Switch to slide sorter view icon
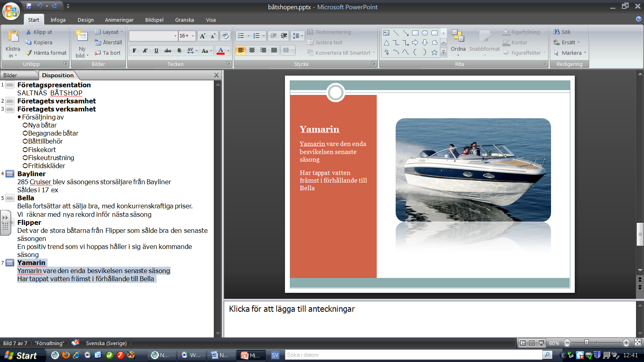The width and height of the screenshot is (644, 362). pos(532,343)
